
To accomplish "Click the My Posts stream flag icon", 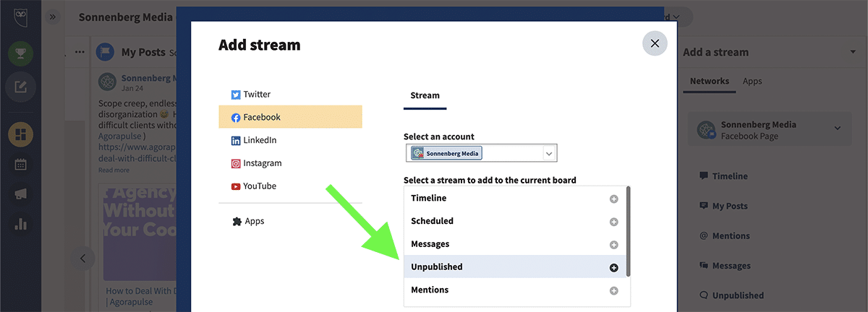I will pos(105,52).
